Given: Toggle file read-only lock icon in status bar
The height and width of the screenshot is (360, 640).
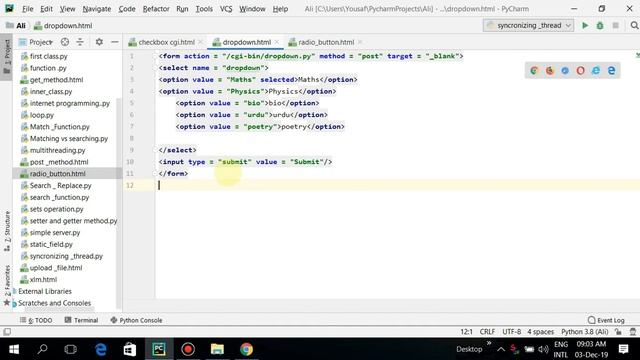Looking at the screenshot, I should click(619, 332).
